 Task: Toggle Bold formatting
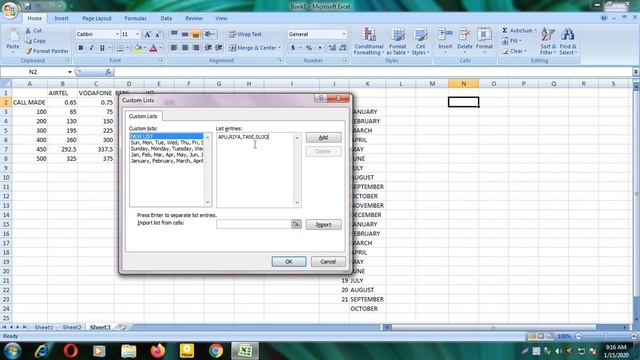(81, 48)
